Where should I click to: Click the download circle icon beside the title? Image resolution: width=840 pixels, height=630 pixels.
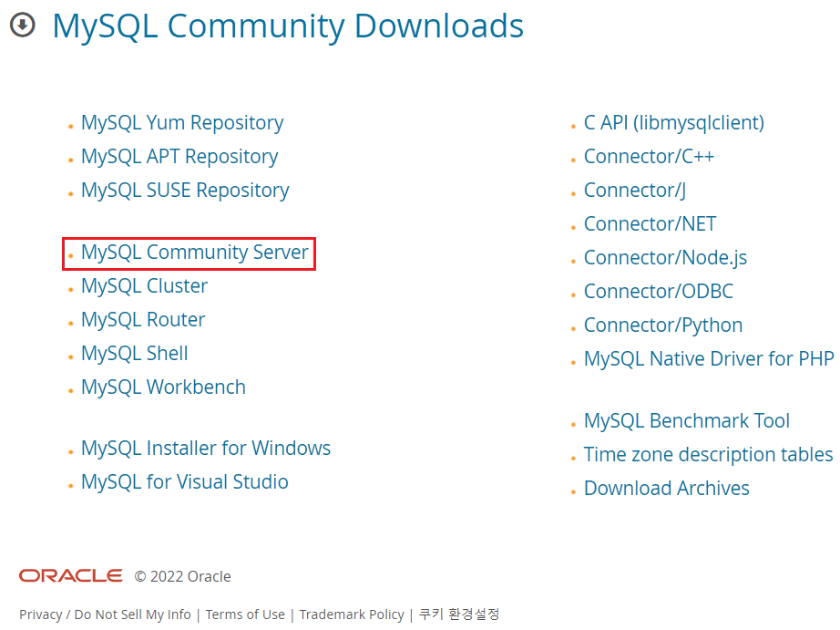pyautogui.click(x=23, y=25)
